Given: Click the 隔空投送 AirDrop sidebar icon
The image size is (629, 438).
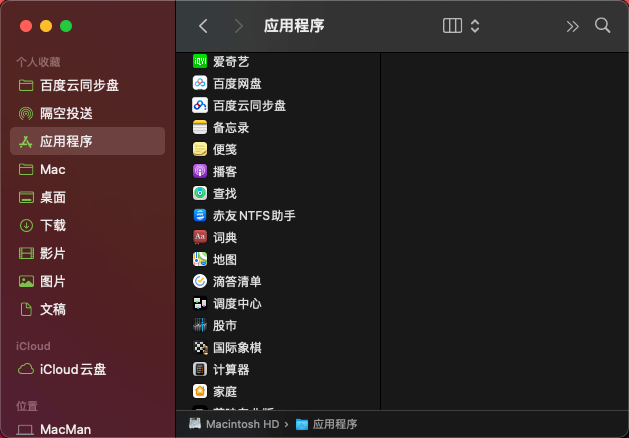Looking at the screenshot, I should pos(26,114).
